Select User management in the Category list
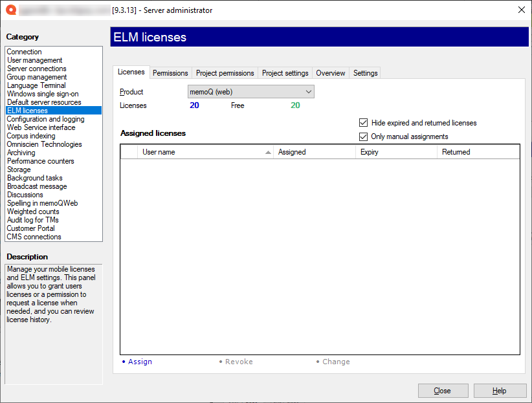 36,60
